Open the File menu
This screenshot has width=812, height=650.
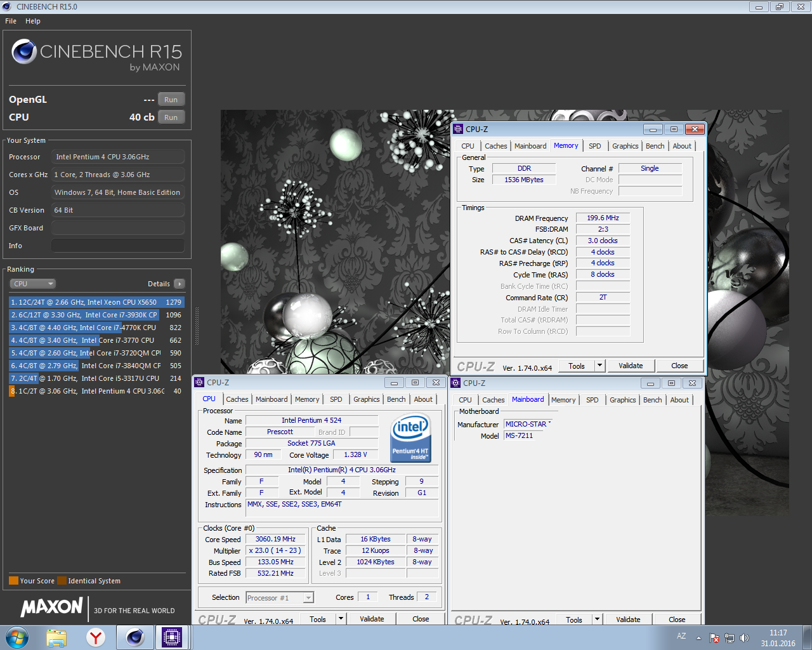(x=11, y=21)
